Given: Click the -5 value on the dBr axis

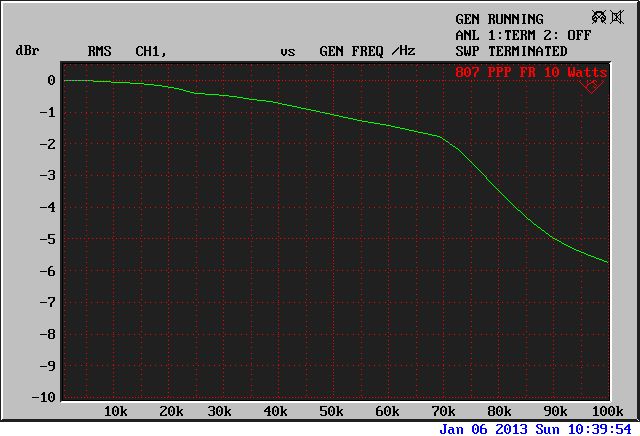Looking at the screenshot, I should click(x=46, y=239).
